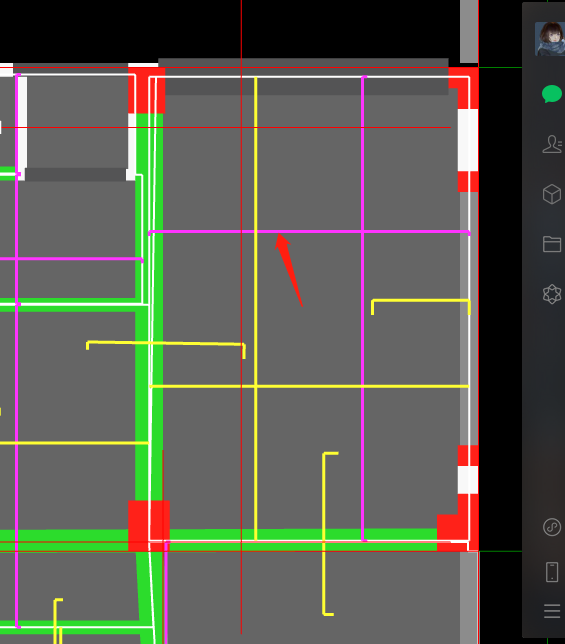This screenshot has width=565, height=644.
Task: Open the hamburger settings menu in WeChat sidebar
Action: 552,611
